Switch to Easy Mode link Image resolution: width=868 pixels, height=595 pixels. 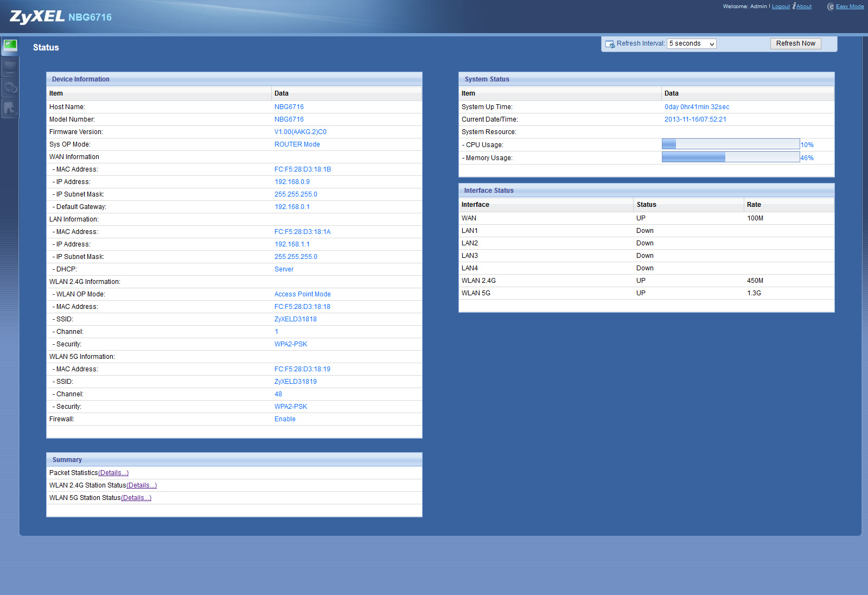pos(850,7)
